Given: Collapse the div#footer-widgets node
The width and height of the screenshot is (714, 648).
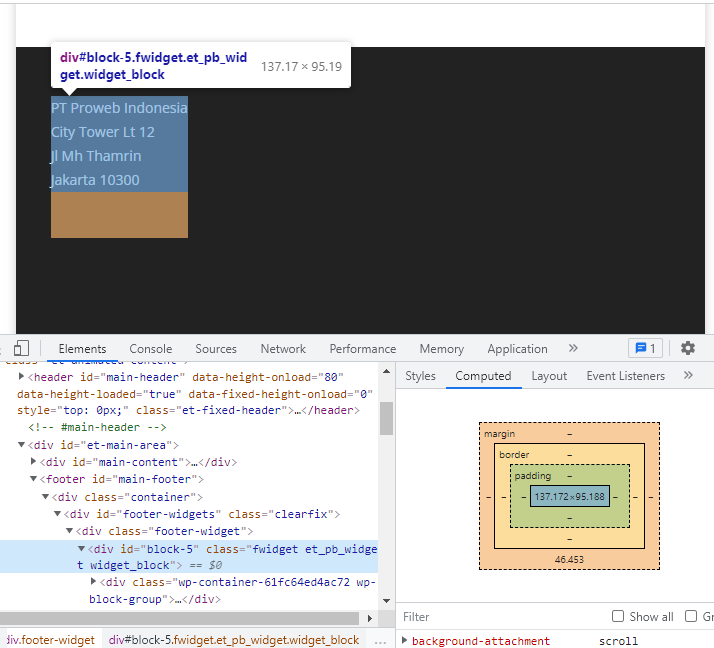Looking at the screenshot, I should click(x=57, y=514).
